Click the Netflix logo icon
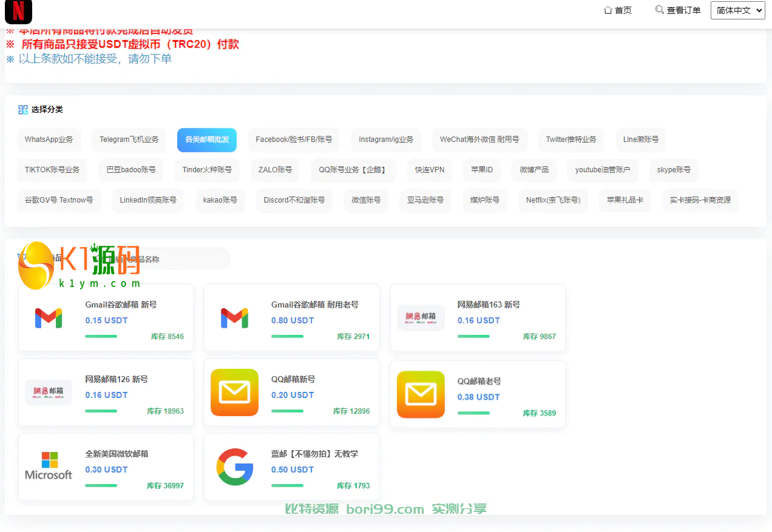 [x=18, y=12]
